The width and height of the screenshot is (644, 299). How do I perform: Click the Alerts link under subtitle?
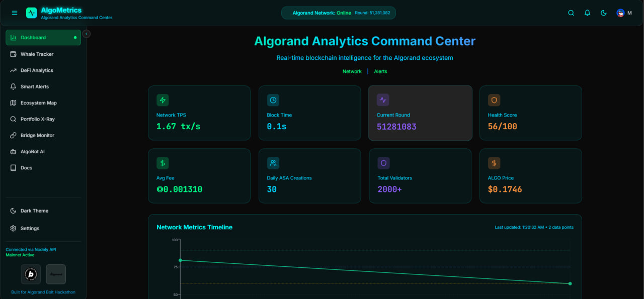tap(380, 71)
